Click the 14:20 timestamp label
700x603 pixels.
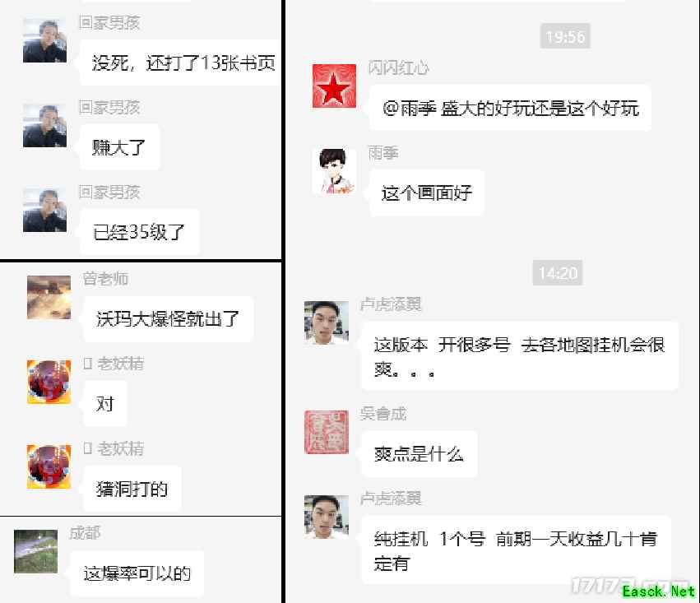[558, 273]
